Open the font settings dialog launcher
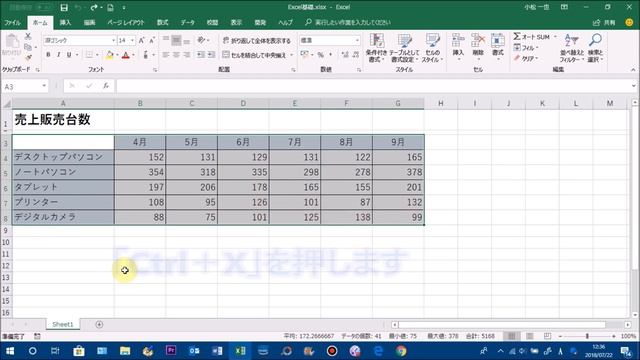The width and height of the screenshot is (640, 360). pos(155,70)
